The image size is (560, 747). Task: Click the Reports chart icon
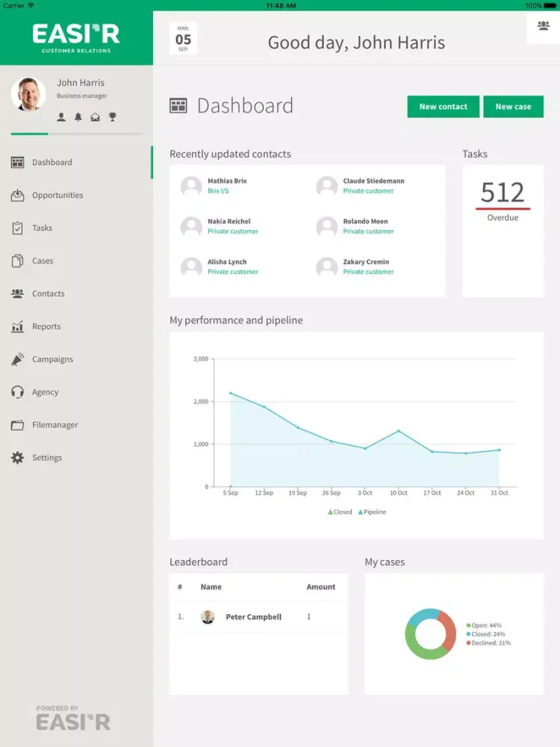[18, 326]
